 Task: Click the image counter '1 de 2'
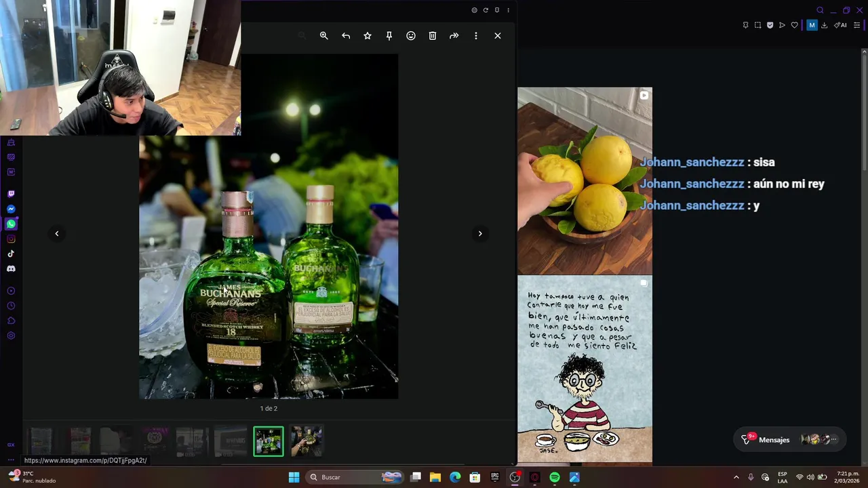(x=269, y=409)
